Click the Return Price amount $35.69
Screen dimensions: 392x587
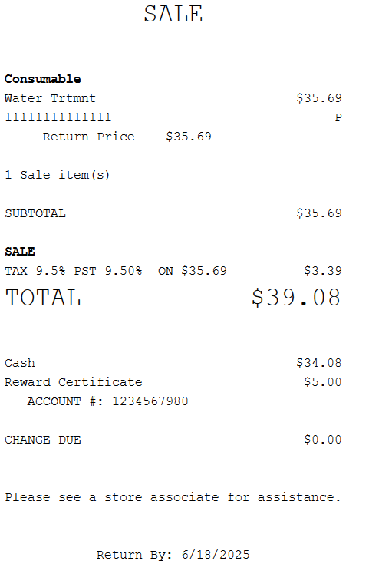pos(189,137)
